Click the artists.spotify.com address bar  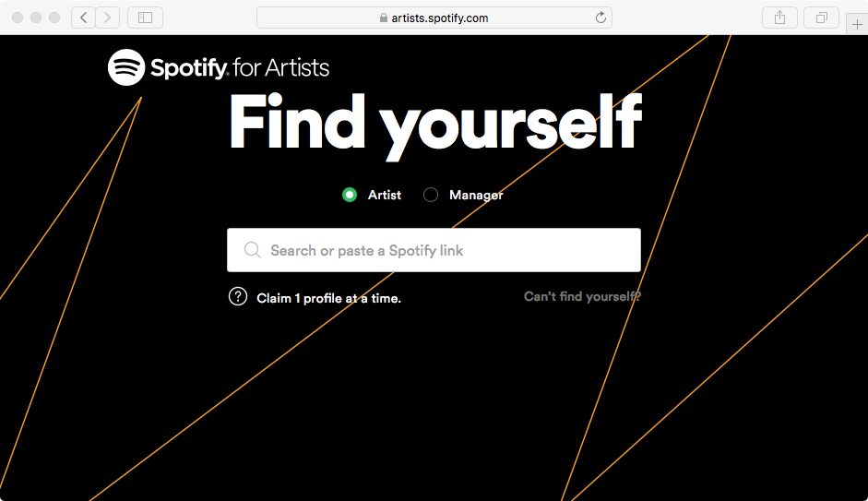tap(434, 18)
